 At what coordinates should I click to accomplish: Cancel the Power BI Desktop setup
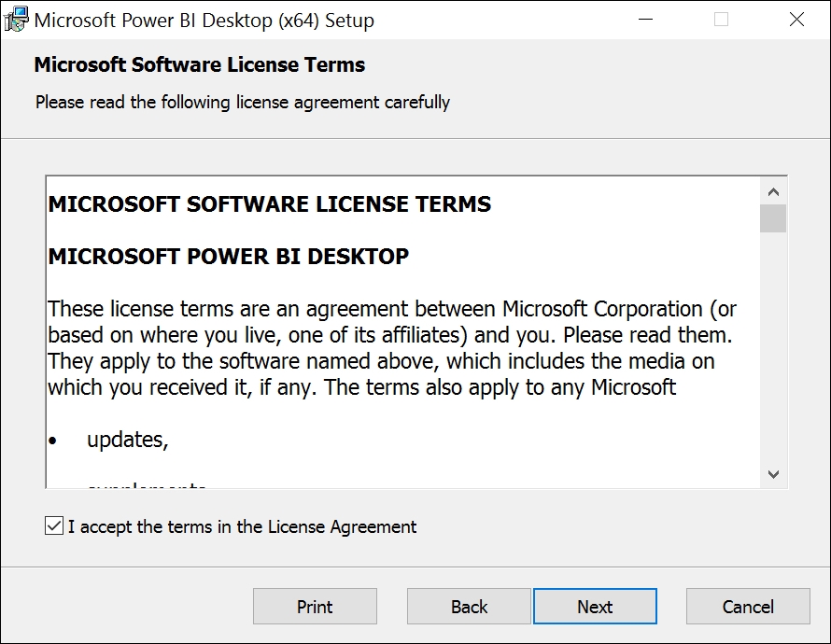pyautogui.click(x=748, y=607)
